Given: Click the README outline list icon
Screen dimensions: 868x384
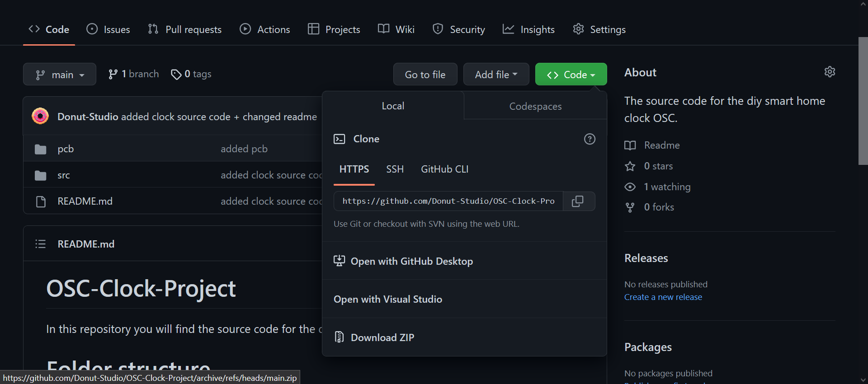Looking at the screenshot, I should click(41, 244).
